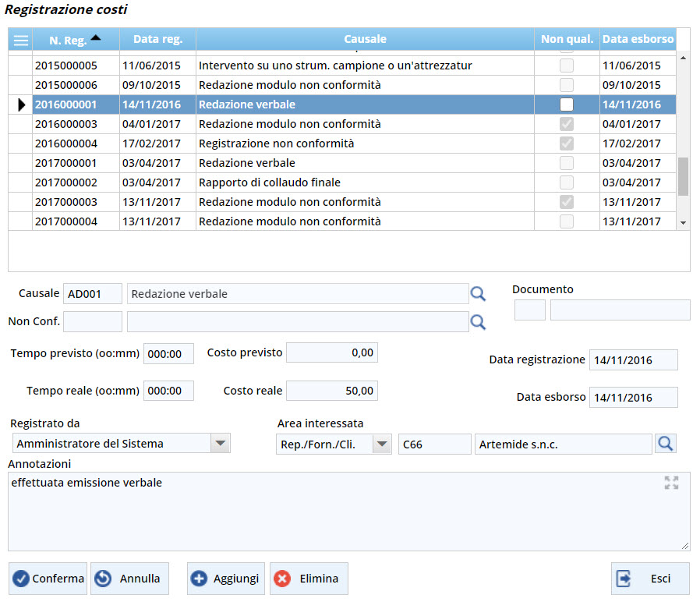700x602 pixels.
Task: Click the Elimina delete button
Action: pyautogui.click(x=309, y=579)
